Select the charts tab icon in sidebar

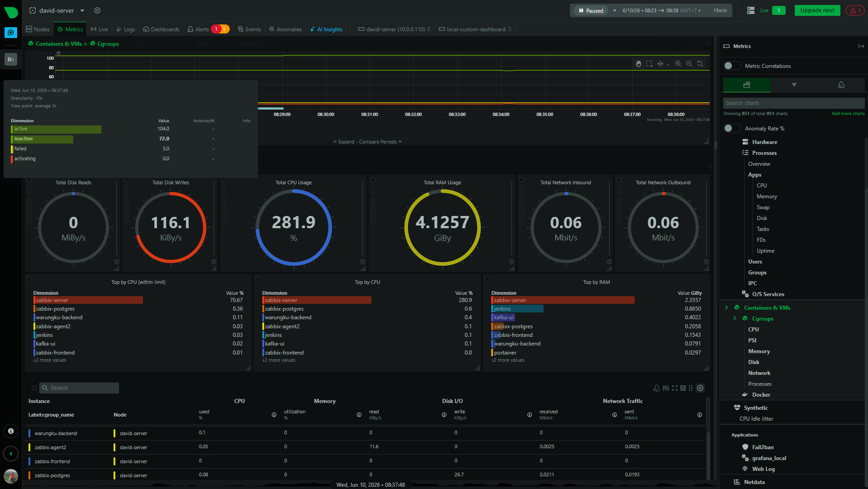(747, 85)
